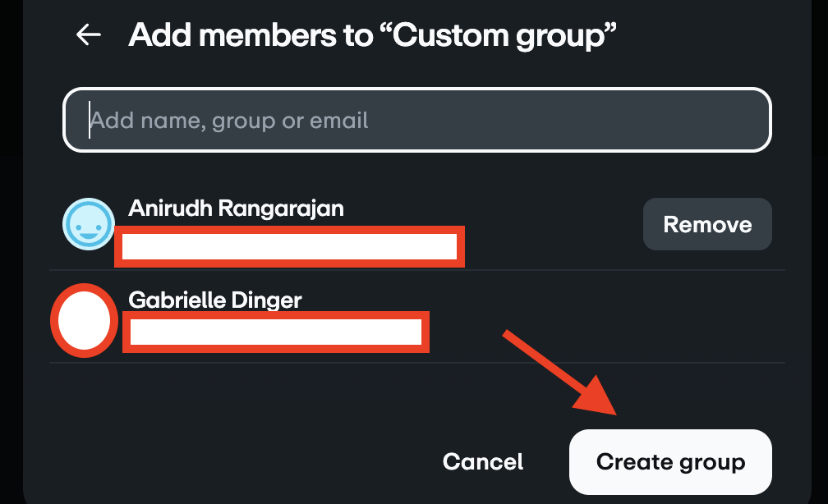The image size is (828, 504).
Task: Click the blinking text cursor in search box
Action: pyautogui.click(x=89, y=121)
